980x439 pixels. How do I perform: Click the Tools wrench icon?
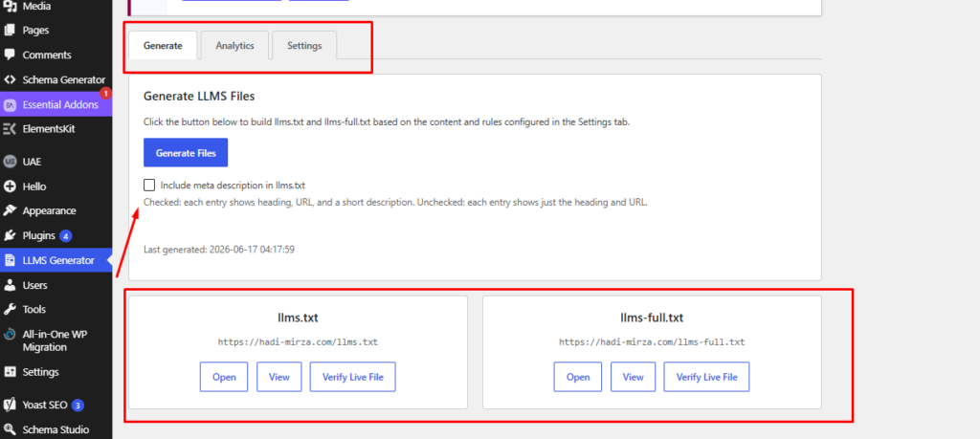[x=10, y=309]
